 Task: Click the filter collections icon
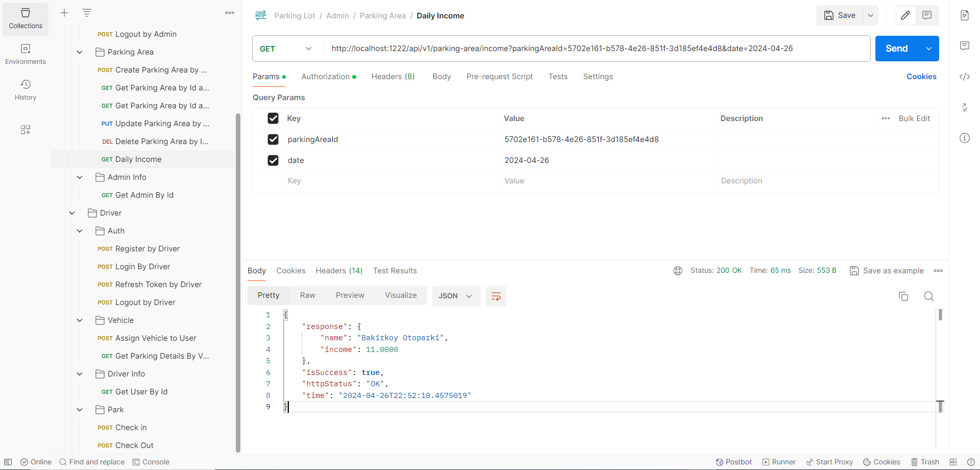coord(87,13)
